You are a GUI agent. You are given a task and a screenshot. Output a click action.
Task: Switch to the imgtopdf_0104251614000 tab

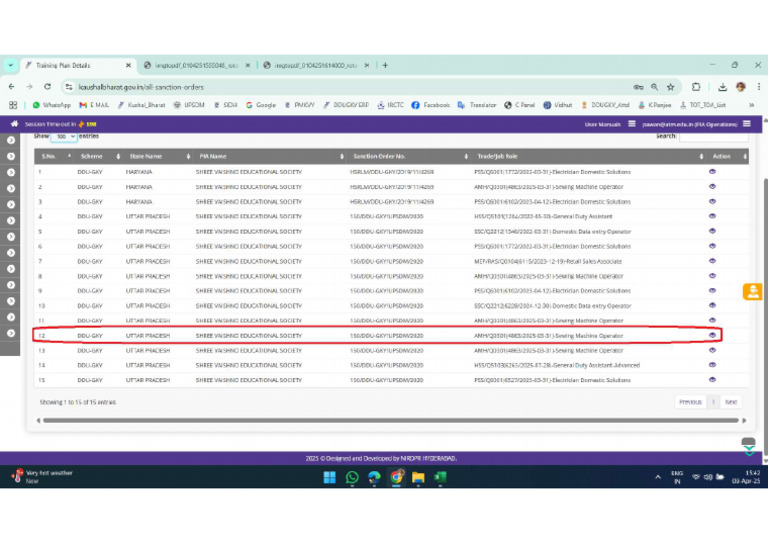pyautogui.click(x=316, y=65)
